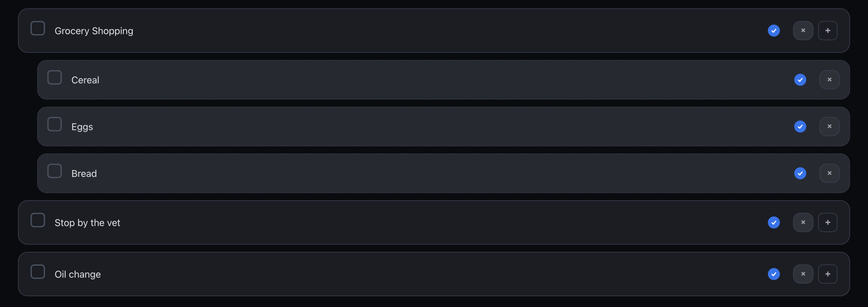Add a subtask to Grocery Shopping

(x=828, y=31)
